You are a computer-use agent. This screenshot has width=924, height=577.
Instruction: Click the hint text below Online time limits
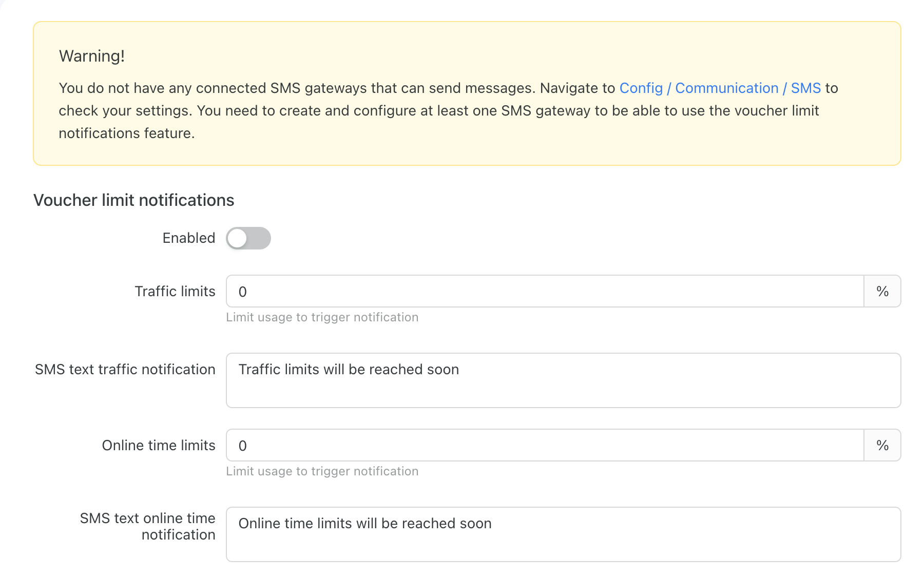coord(322,471)
